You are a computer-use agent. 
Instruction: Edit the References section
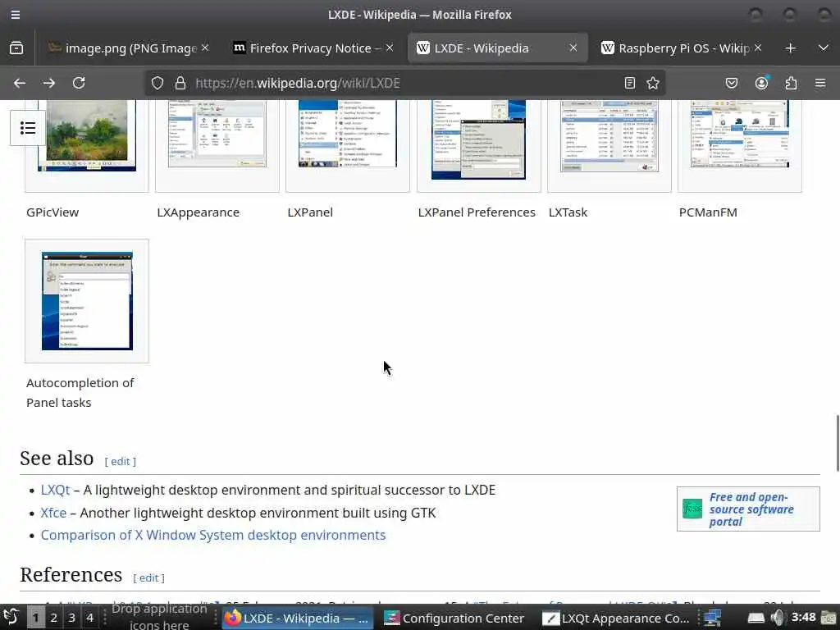coord(149,577)
